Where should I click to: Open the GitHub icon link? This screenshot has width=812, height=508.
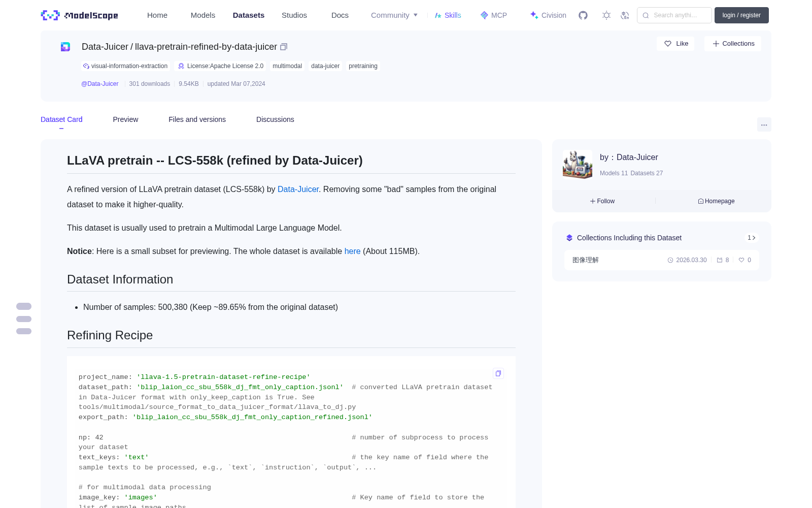tap(583, 15)
